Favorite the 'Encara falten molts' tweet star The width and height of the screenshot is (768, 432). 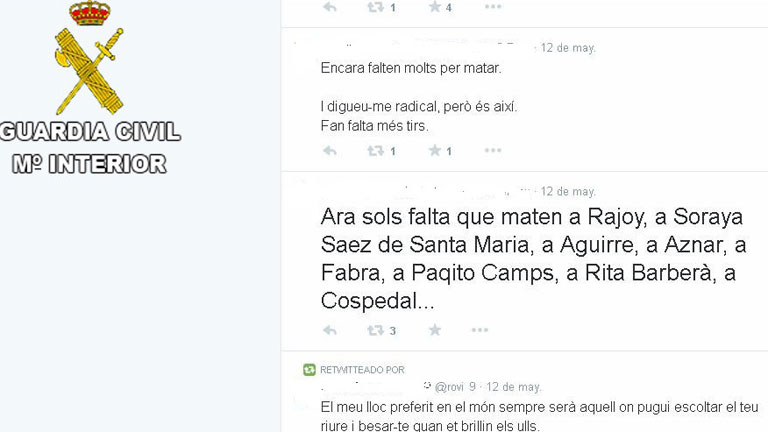coord(434,150)
